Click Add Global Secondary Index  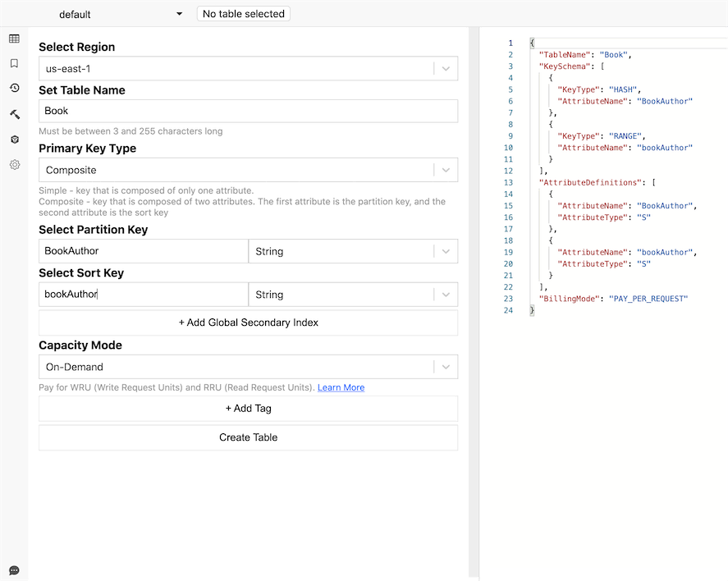coord(248,323)
